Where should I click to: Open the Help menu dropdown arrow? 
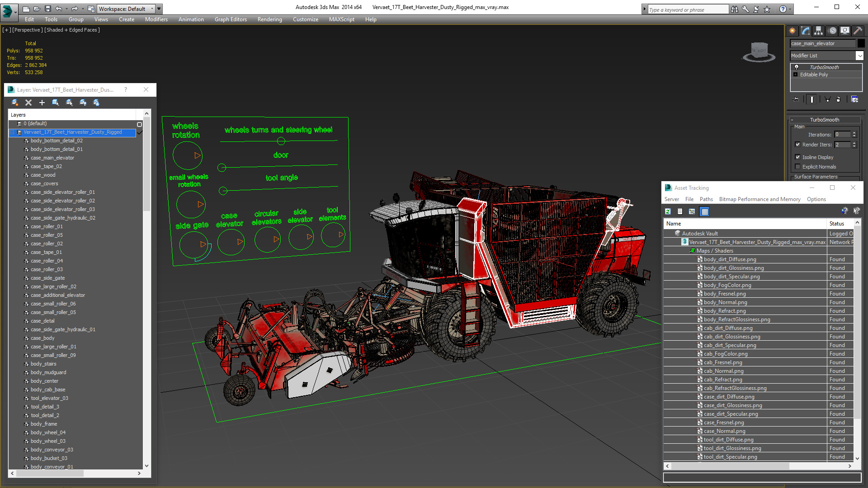point(790,9)
